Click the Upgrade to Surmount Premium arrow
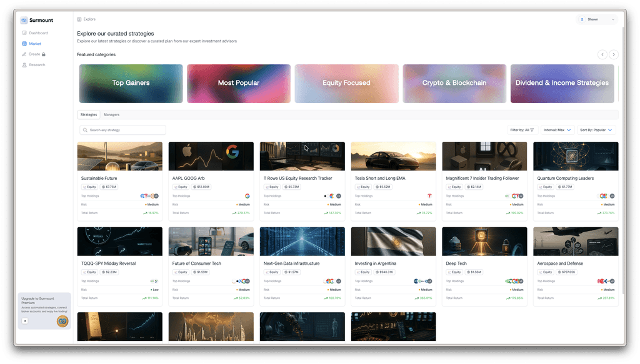 (x=25, y=321)
